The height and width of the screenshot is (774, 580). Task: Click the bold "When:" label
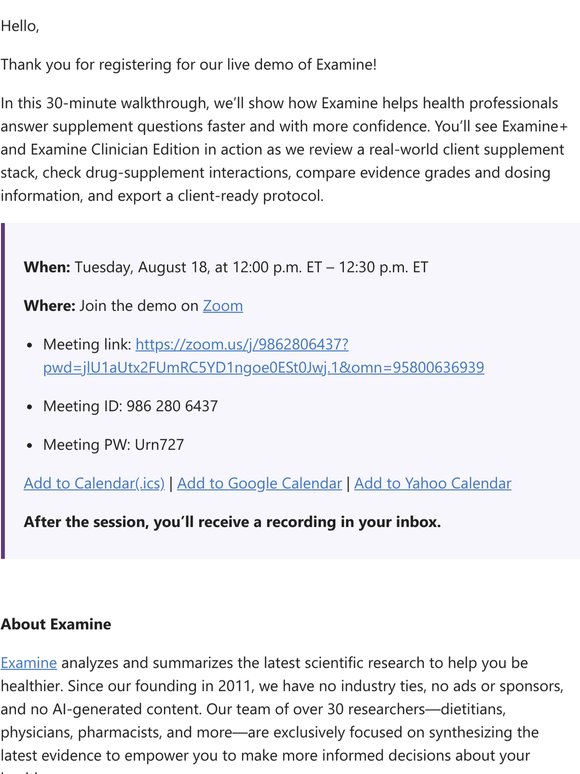coord(47,268)
